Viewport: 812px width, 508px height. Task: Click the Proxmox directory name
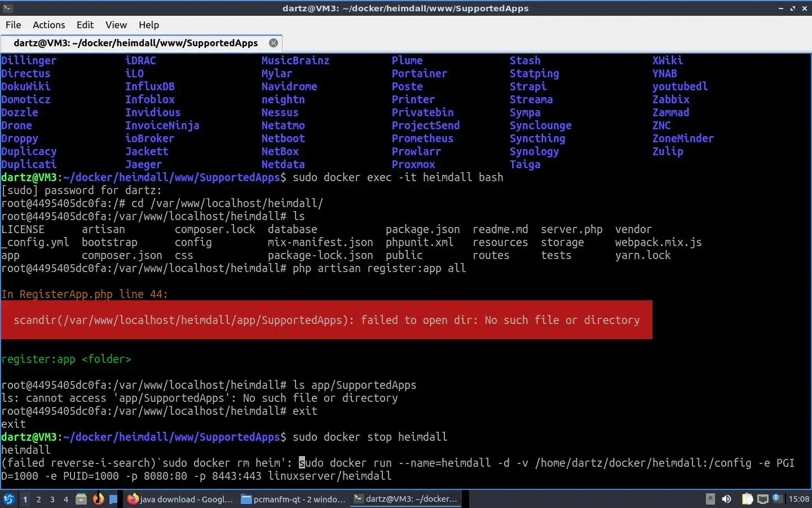[x=413, y=164]
